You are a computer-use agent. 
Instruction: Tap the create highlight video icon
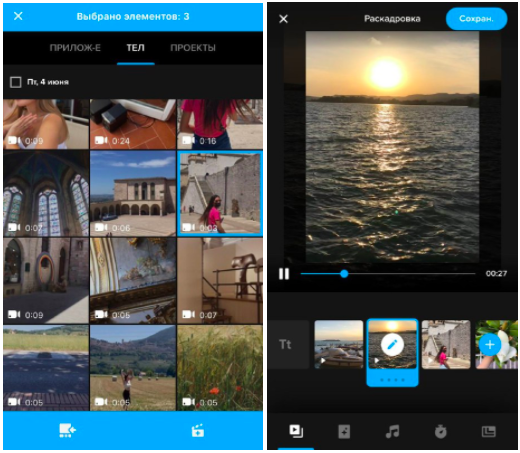(198, 430)
